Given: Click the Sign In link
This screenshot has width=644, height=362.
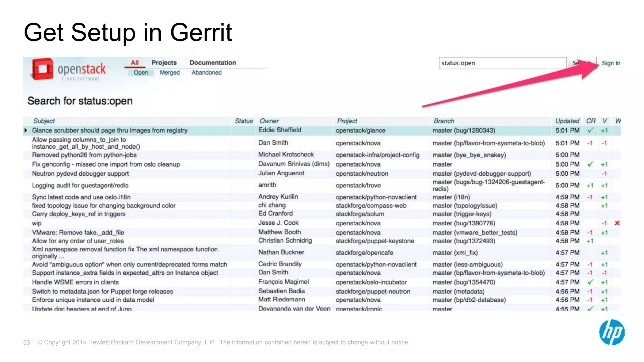Looking at the screenshot, I should click(611, 63).
